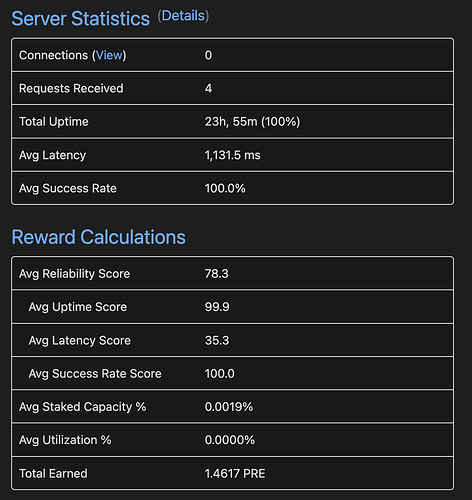The width and height of the screenshot is (472, 500).
Task: Click the Avg Reliability Score label
Action: (x=74, y=274)
